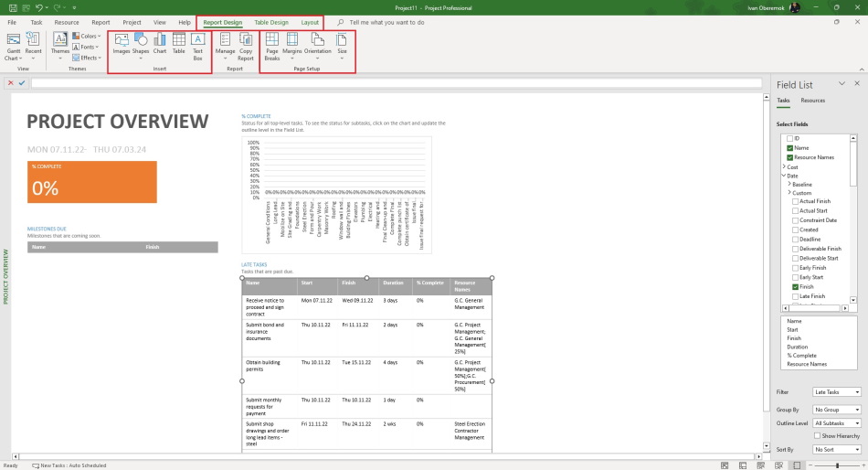Insert Images into the report
Viewport: 868px width, 470px height.
pyautogui.click(x=122, y=44)
